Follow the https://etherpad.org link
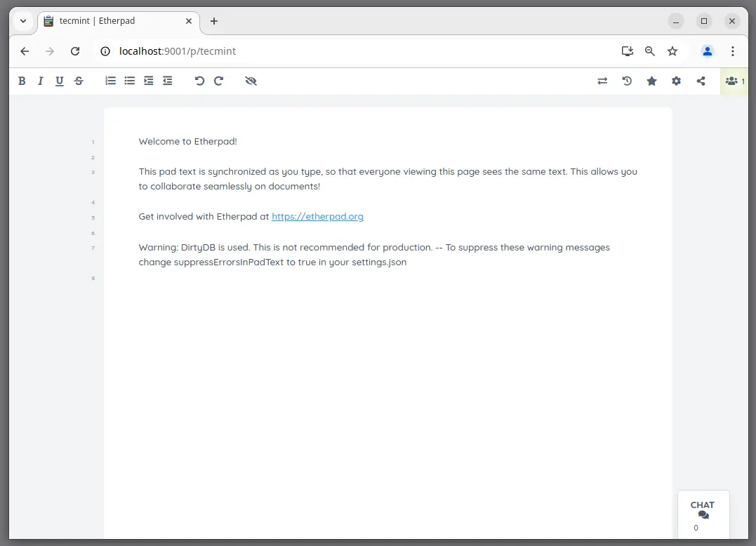The height and width of the screenshot is (546, 756). pos(317,217)
